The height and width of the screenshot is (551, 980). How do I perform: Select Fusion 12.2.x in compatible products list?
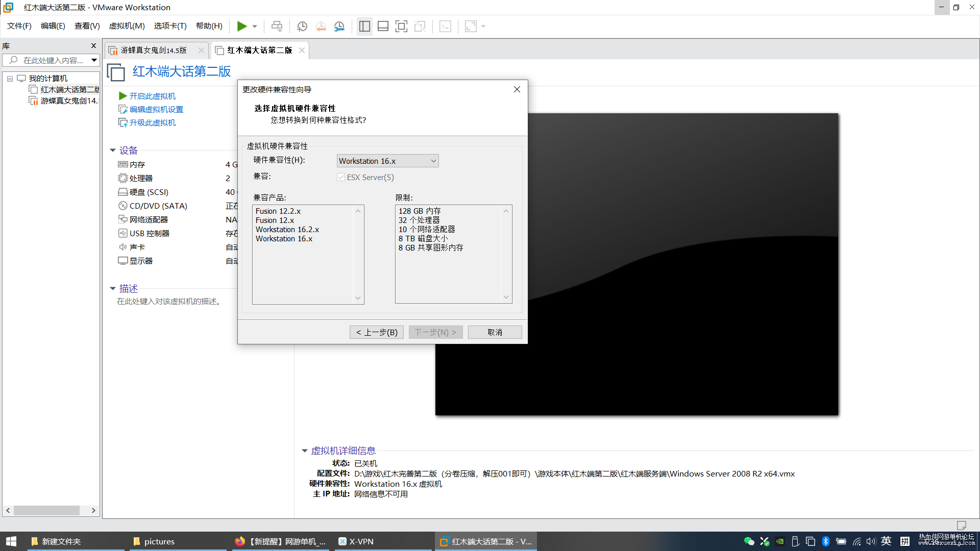(x=278, y=211)
